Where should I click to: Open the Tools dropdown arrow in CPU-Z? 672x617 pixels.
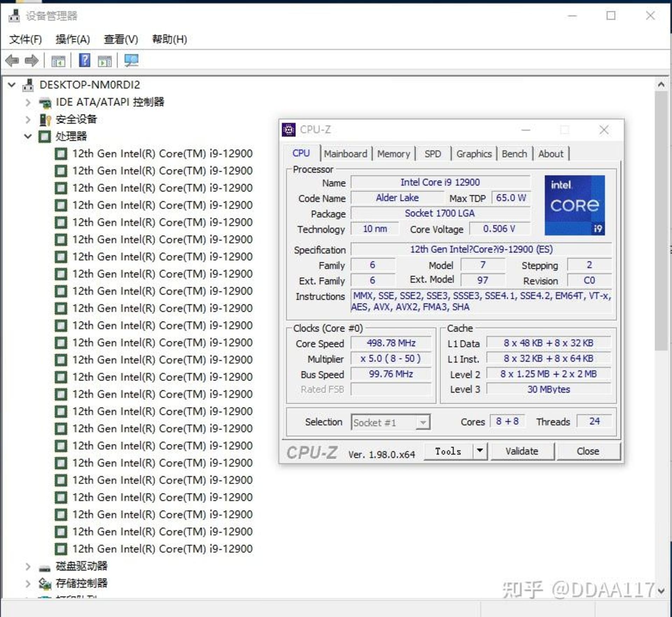click(480, 451)
